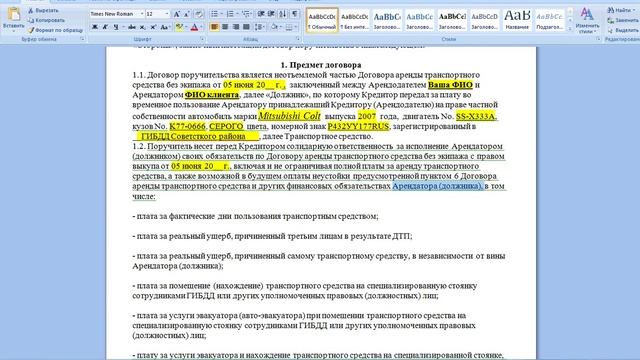Click the selected text Арендатора (должника),

(x=438, y=186)
